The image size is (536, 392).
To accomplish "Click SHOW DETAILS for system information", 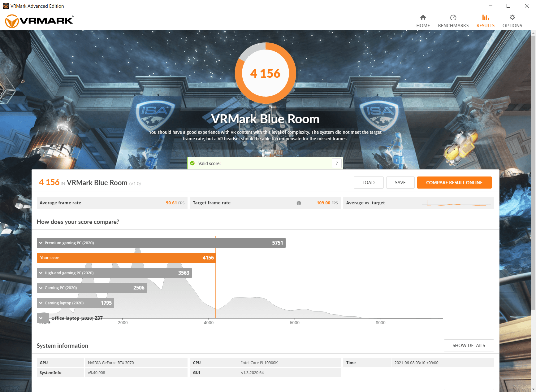I will 469,345.
